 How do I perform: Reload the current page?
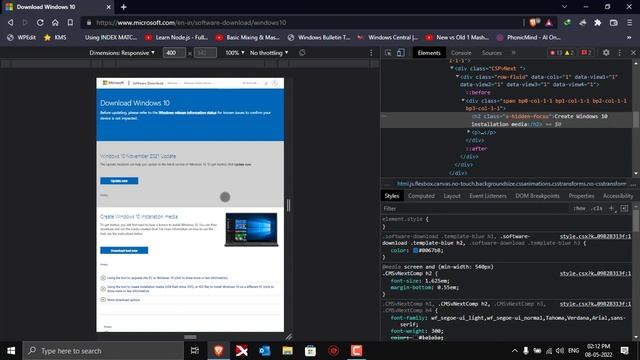(40, 23)
